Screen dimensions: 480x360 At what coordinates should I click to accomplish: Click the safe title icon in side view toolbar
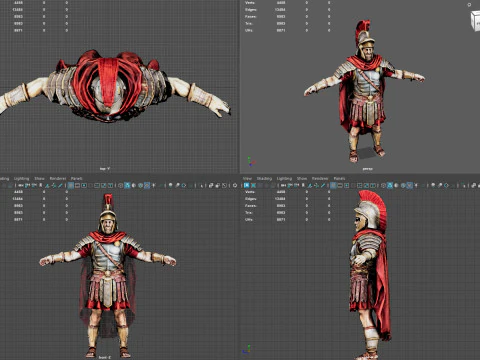(373, 185)
